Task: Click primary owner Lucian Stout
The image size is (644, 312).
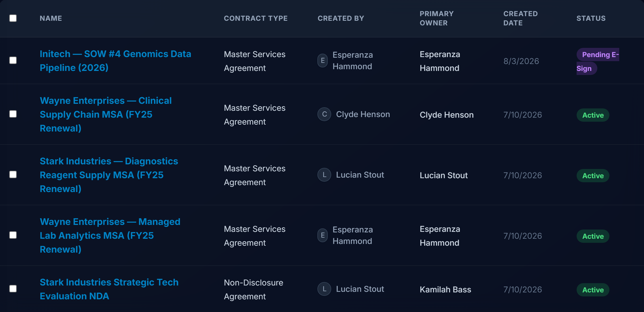Action: coord(444,175)
